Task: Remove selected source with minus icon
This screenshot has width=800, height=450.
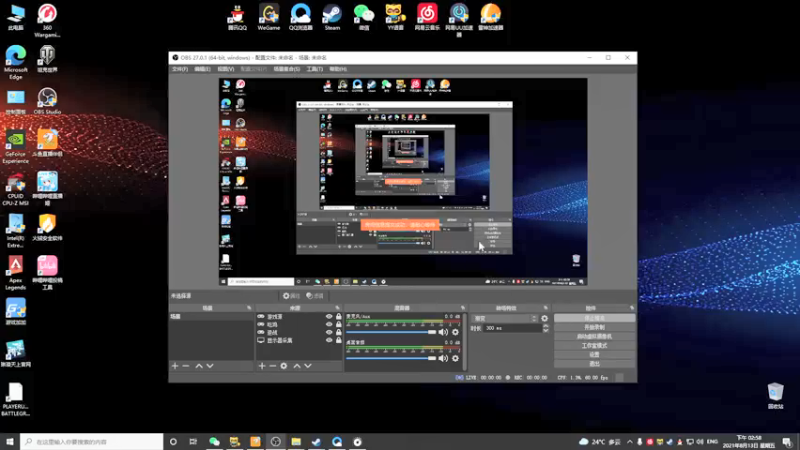Action: pyautogui.click(x=272, y=366)
